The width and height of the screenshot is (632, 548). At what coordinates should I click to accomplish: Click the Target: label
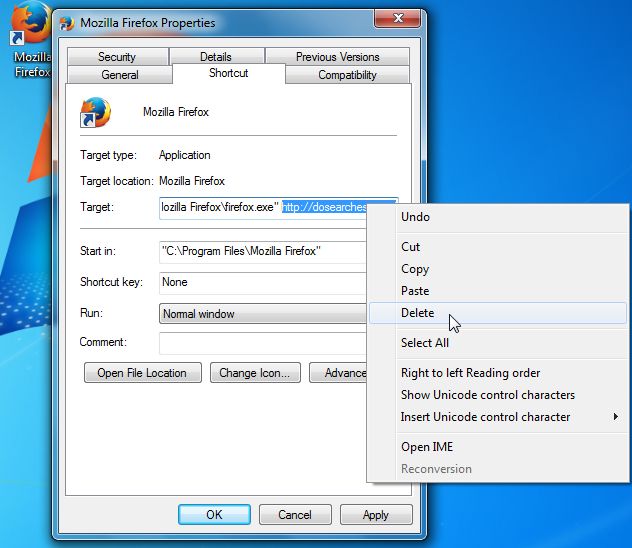click(x=97, y=207)
